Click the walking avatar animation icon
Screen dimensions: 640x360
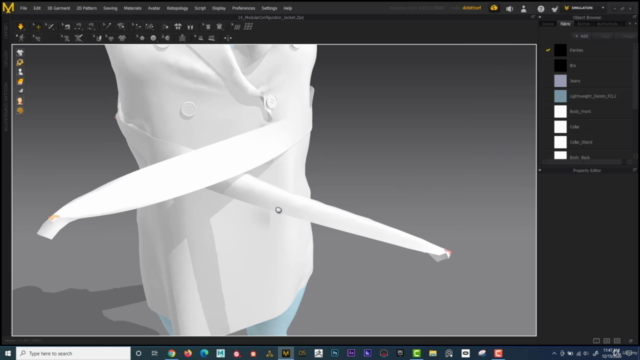coord(20,38)
